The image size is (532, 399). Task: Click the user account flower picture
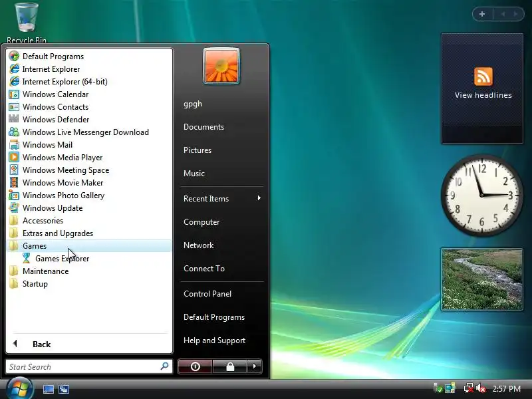click(221, 66)
